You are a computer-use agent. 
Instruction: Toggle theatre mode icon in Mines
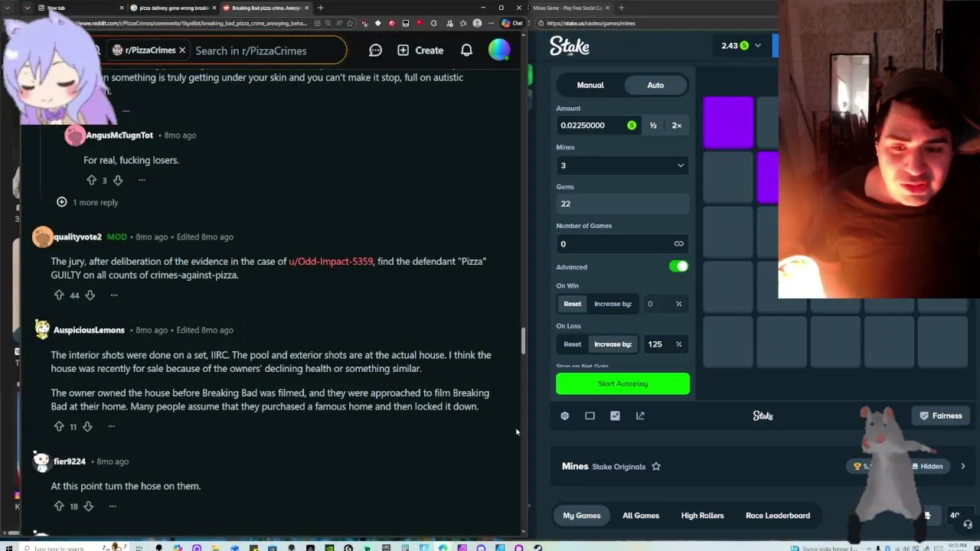[x=590, y=416]
